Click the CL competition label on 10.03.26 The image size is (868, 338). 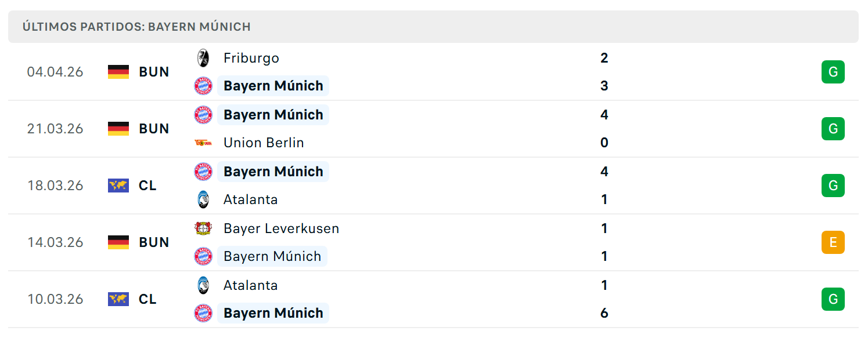tap(147, 299)
